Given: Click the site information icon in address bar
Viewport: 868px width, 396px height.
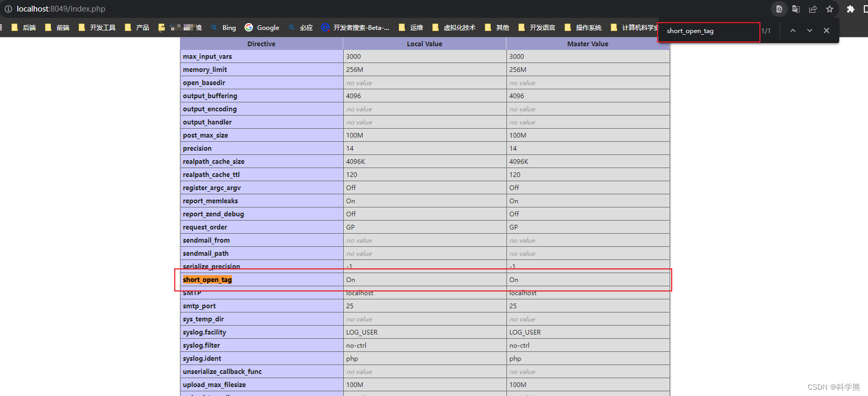Looking at the screenshot, I should [8, 9].
